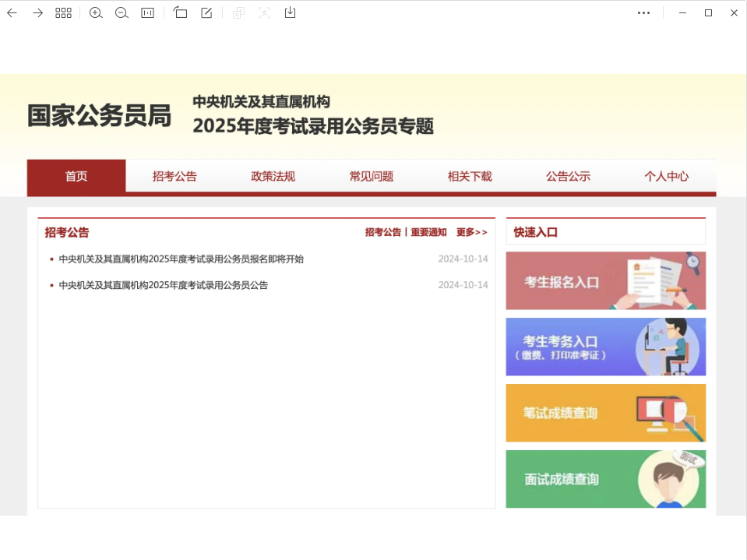Screen dimensions: 747x560
Task: Open the three-dot more options menu
Action: pyautogui.click(x=643, y=12)
